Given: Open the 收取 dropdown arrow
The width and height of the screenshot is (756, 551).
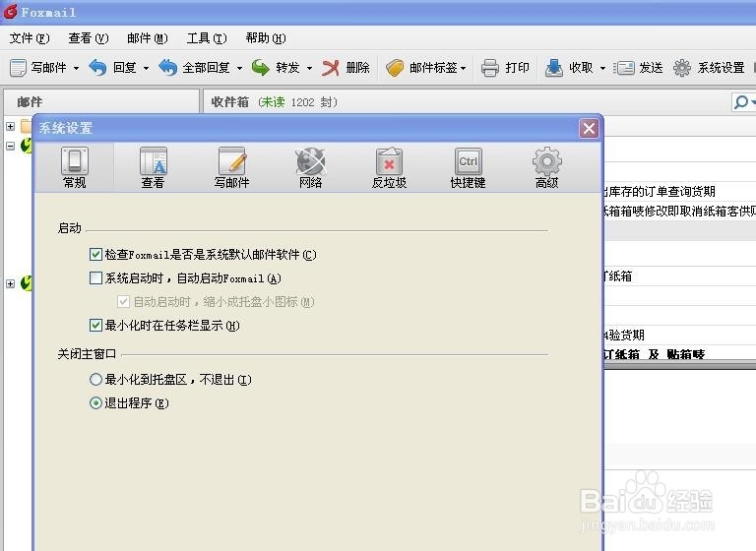Looking at the screenshot, I should [602, 69].
